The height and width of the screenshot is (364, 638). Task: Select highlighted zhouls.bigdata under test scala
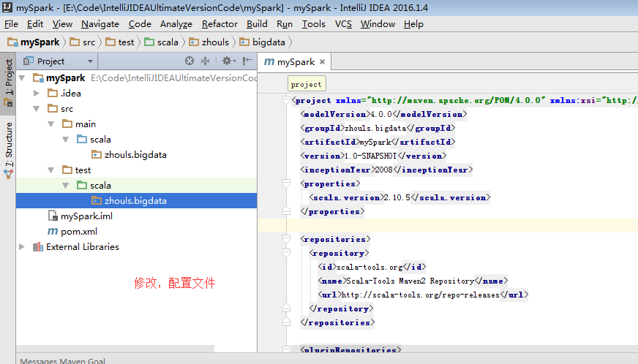coord(136,201)
